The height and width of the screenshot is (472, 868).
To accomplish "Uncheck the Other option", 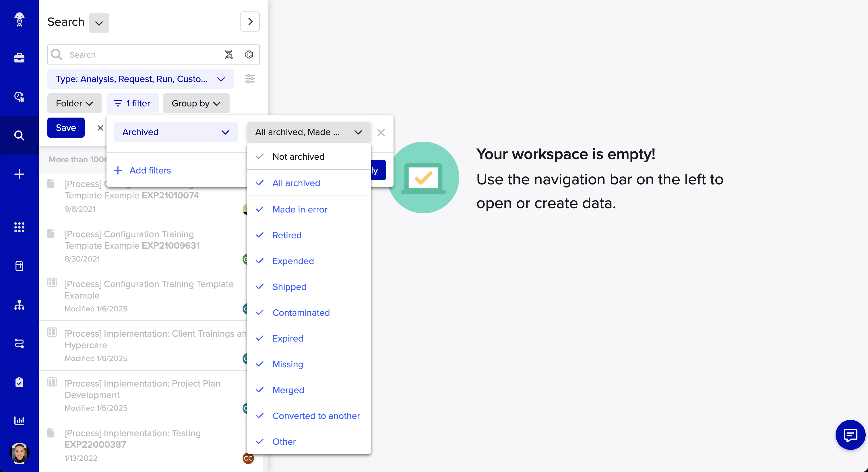I will coord(309,441).
